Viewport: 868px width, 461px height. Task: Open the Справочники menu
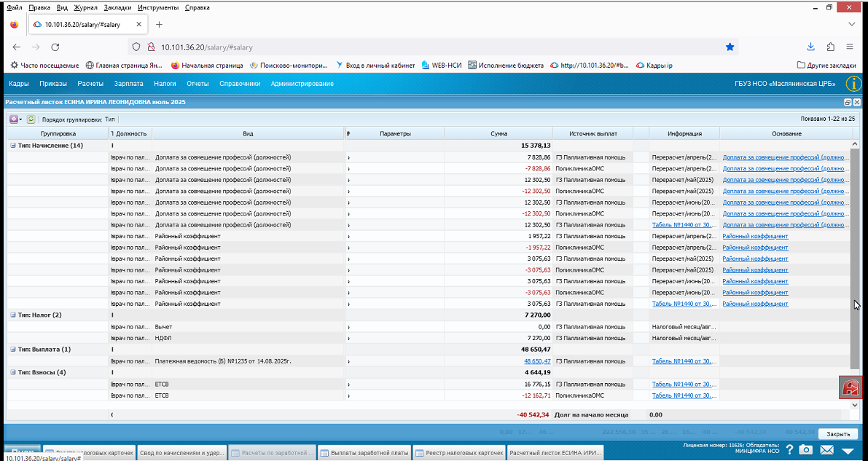240,84
